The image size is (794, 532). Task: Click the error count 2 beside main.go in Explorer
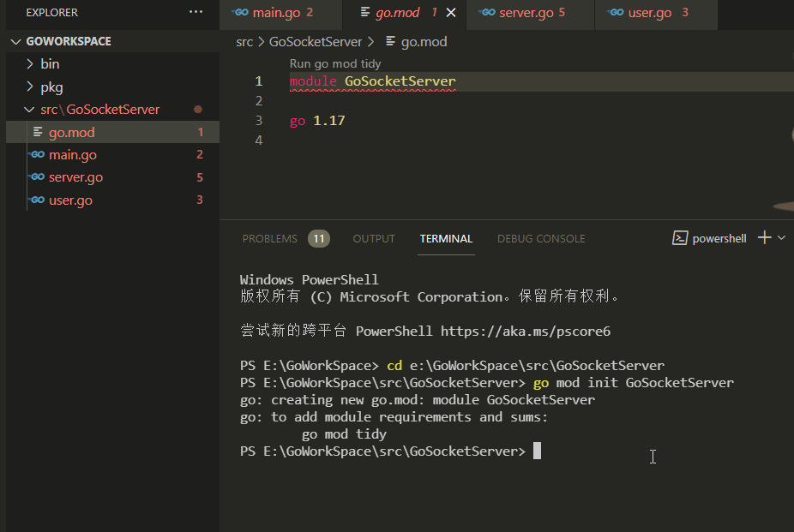point(200,154)
